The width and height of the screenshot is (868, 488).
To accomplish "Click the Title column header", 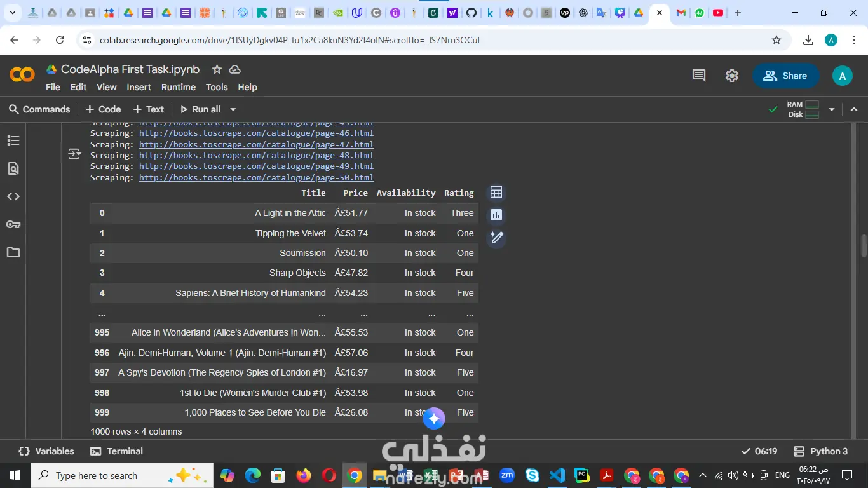I will click(x=313, y=193).
